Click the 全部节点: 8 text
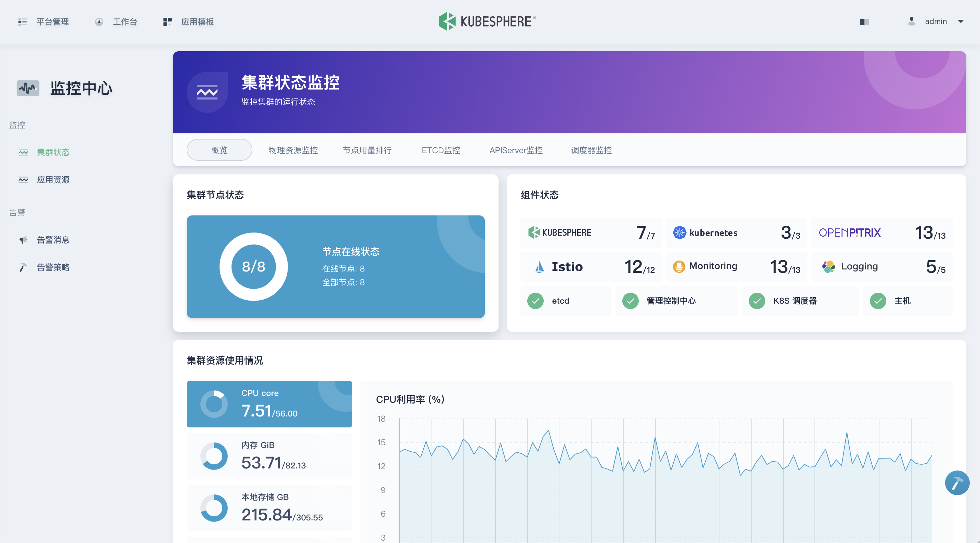 click(343, 282)
